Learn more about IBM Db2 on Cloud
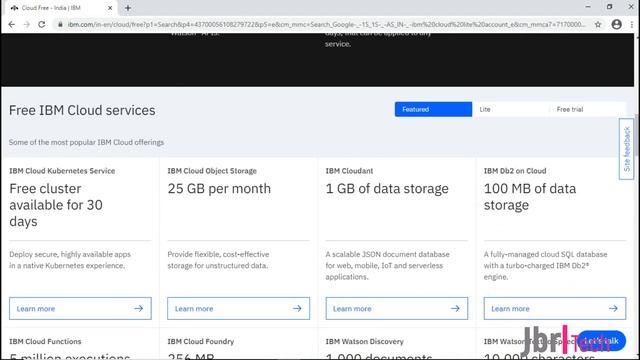Screen dimensions: 640x360 pyautogui.click(x=555, y=309)
